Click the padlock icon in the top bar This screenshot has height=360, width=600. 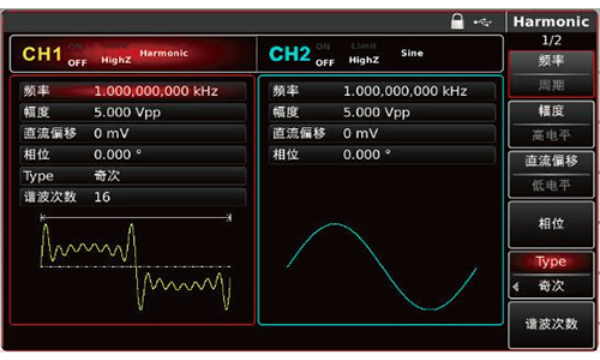click(457, 22)
